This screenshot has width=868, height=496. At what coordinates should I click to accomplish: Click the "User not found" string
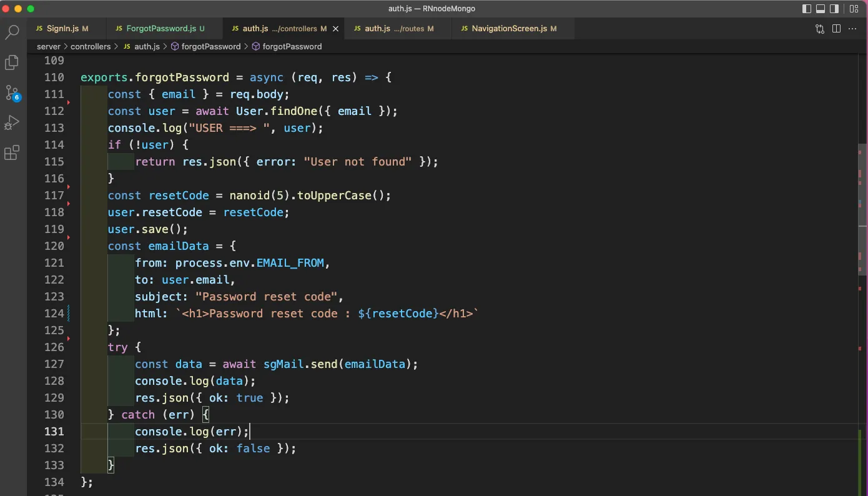tap(358, 162)
